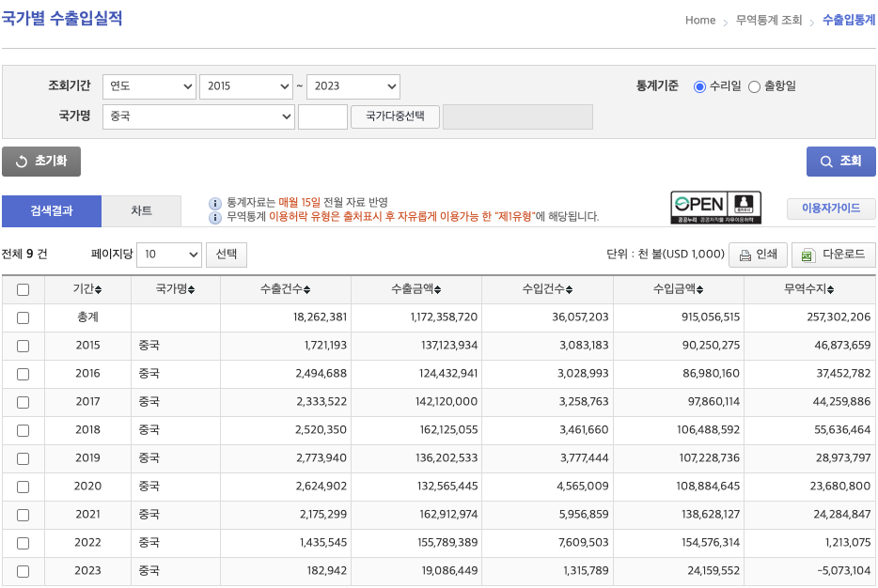Click the OPEN public license logo
The height and width of the screenshot is (588, 878).
click(x=716, y=208)
